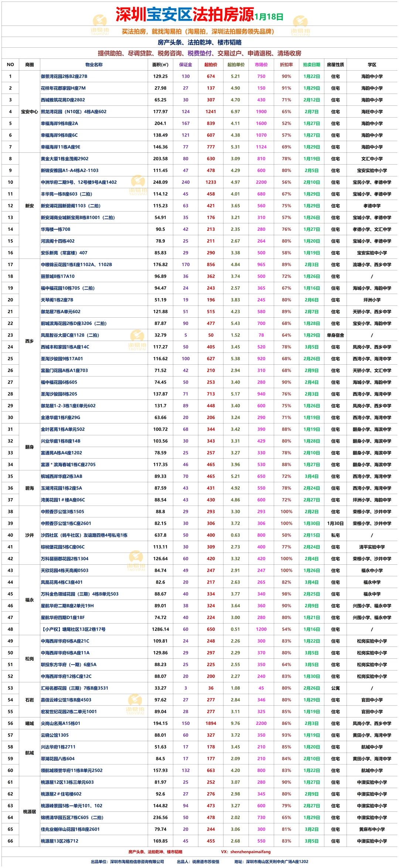Click property 中粮锦云花园1栋E座1102A、1102B
Image resolution: width=399 pixels, height=868 pixels.
point(76,265)
